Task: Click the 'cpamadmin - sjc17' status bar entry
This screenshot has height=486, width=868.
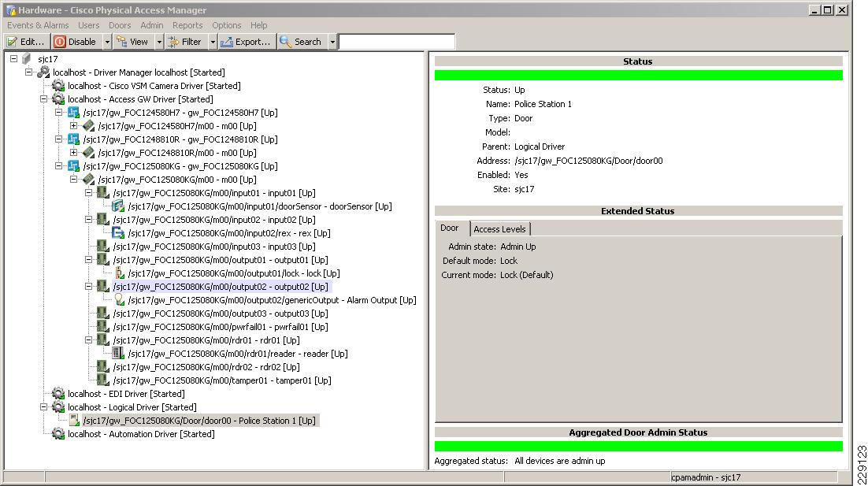Action: pos(706,477)
